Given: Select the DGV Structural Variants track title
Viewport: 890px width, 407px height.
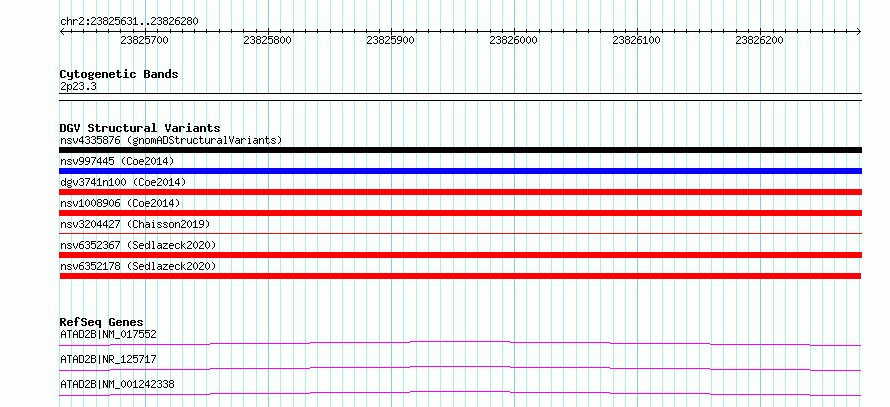Looking at the screenshot, I should coord(140,128).
